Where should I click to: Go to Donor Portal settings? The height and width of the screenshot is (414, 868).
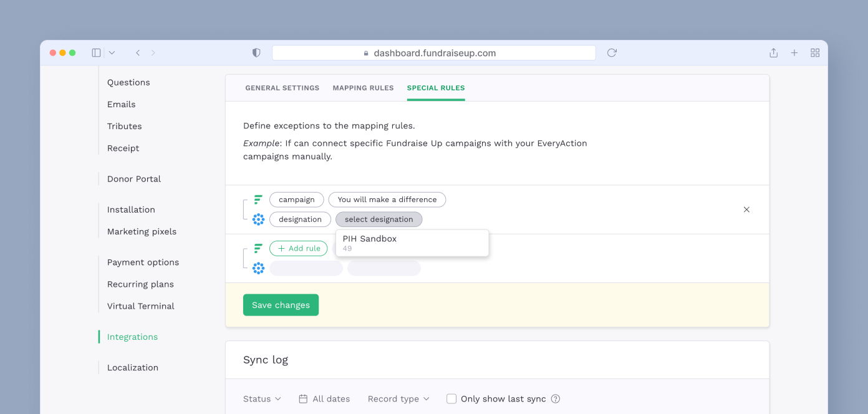tap(134, 179)
